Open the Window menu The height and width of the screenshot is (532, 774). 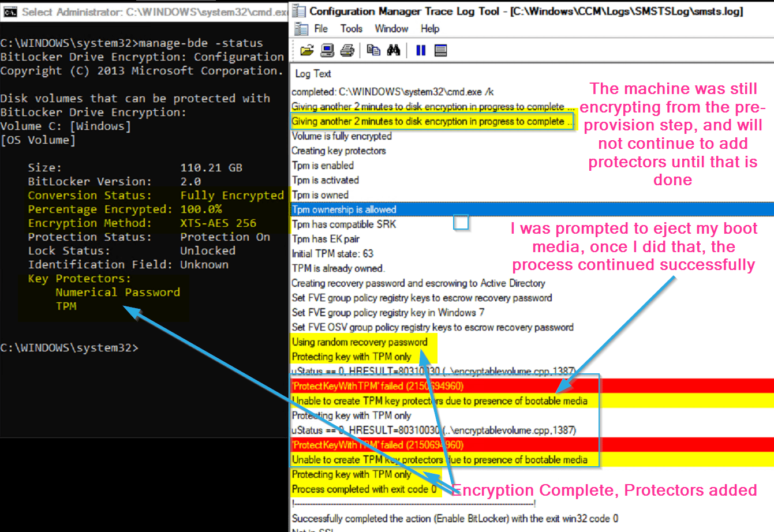tap(392, 28)
